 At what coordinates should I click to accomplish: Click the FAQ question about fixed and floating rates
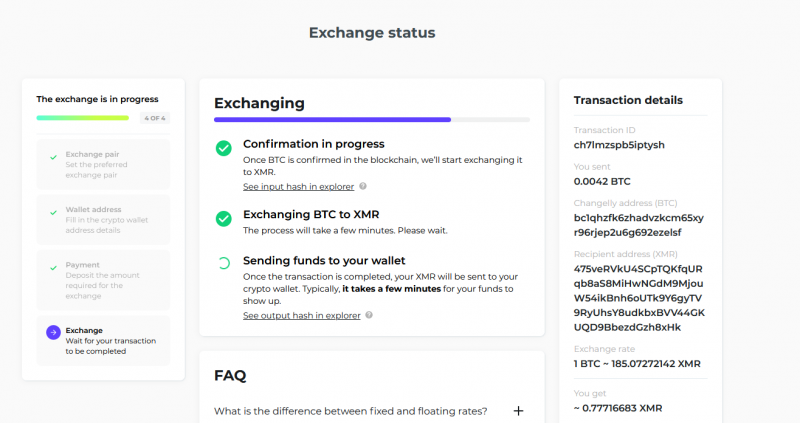click(x=351, y=410)
